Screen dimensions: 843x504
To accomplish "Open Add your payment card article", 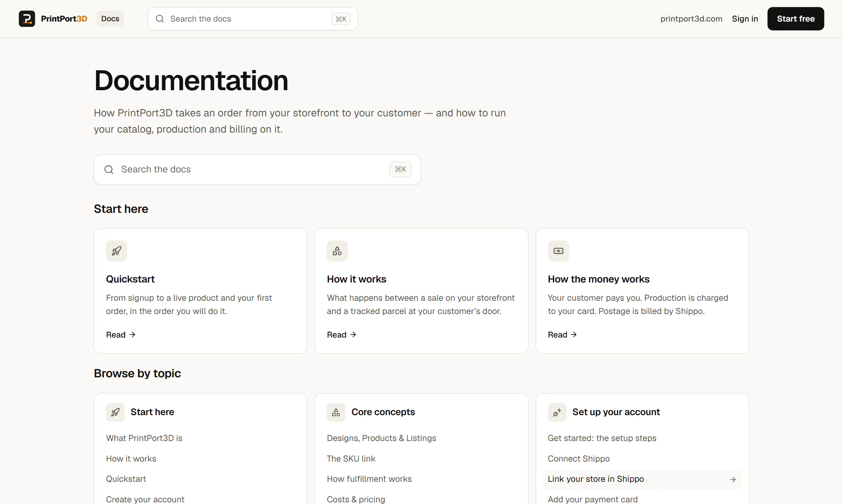I will click(x=592, y=499).
